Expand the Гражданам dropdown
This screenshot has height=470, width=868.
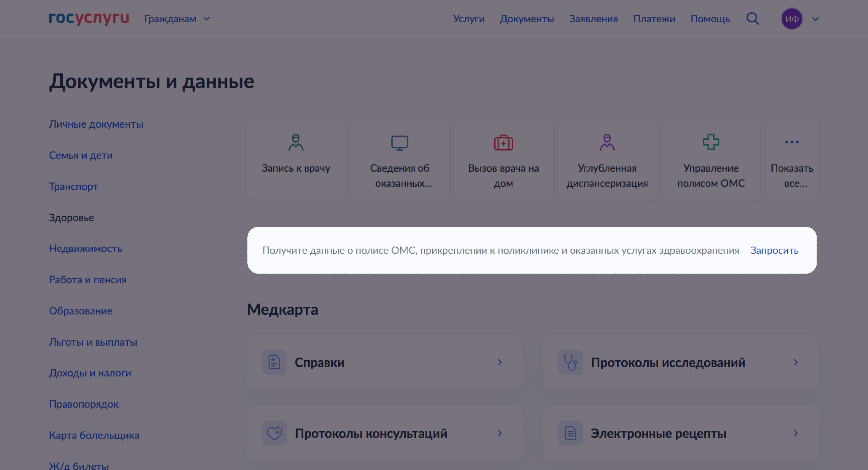(177, 19)
